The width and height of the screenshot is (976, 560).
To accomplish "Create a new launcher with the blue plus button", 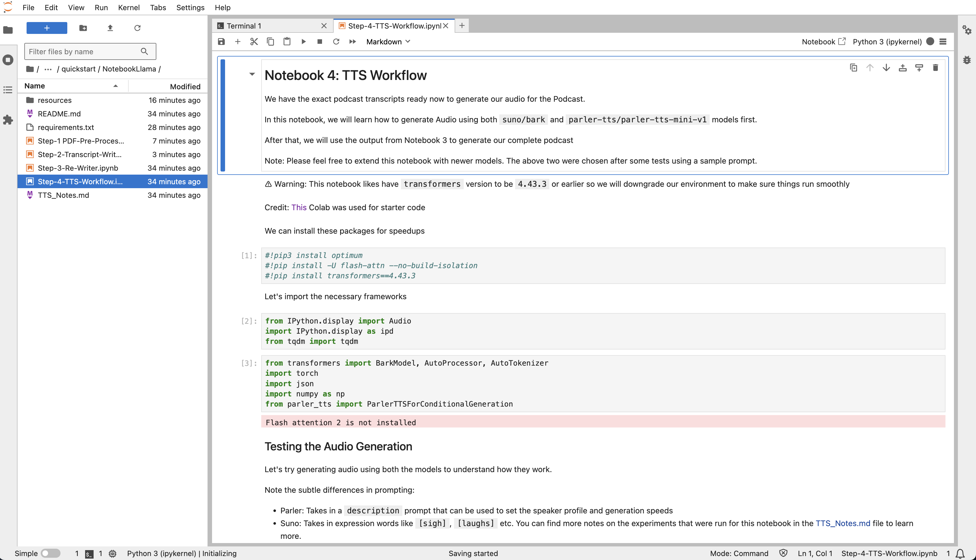I will [47, 28].
